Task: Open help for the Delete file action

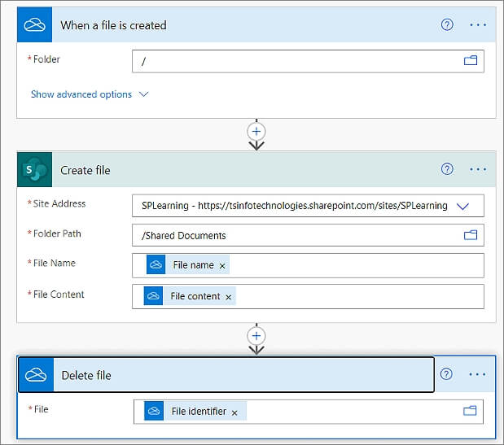Action: [x=446, y=374]
